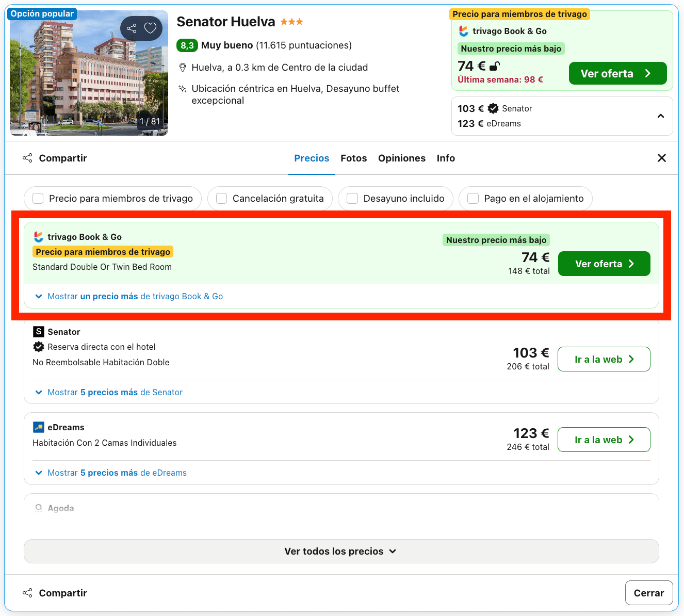Open the Opiniones tab
Screen dimensions: 684x616
[x=402, y=158]
